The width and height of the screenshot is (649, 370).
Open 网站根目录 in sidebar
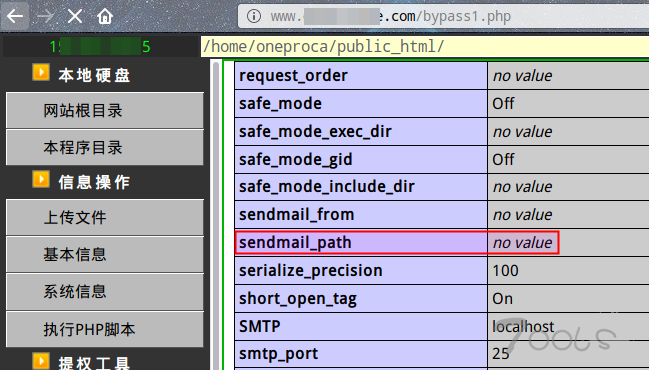point(105,111)
